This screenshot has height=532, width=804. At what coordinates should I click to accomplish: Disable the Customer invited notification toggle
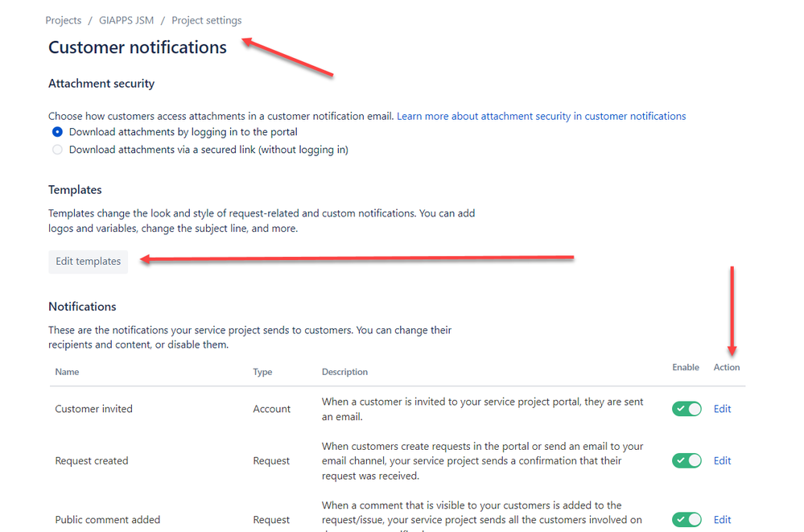686,409
